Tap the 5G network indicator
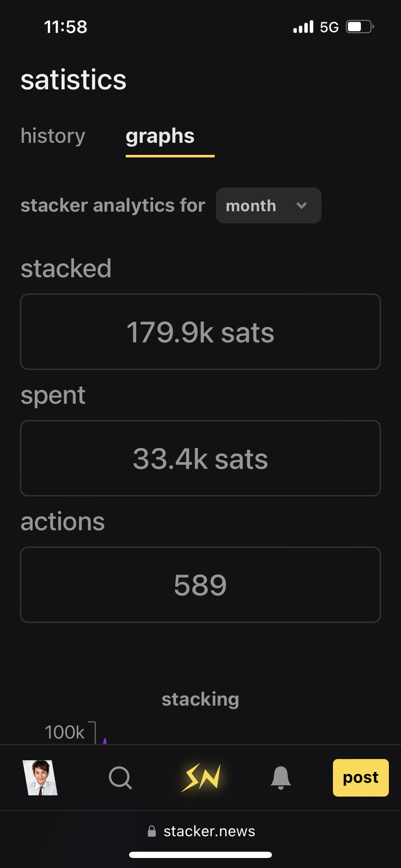401x868 pixels. coord(329,28)
